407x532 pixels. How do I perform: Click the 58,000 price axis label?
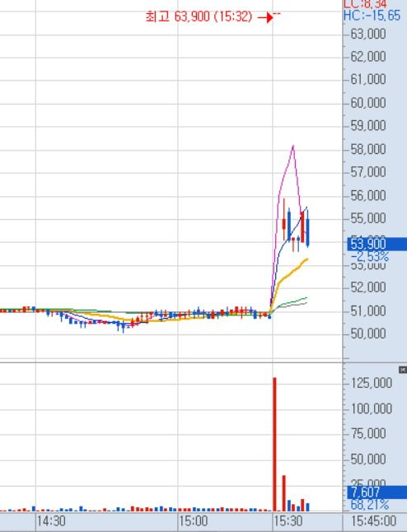click(x=368, y=149)
